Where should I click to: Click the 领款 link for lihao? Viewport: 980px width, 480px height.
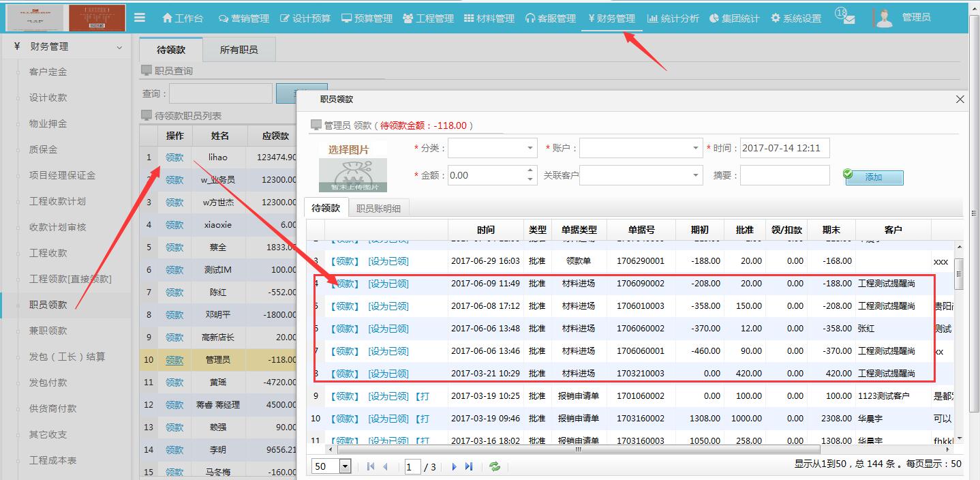tap(175, 157)
